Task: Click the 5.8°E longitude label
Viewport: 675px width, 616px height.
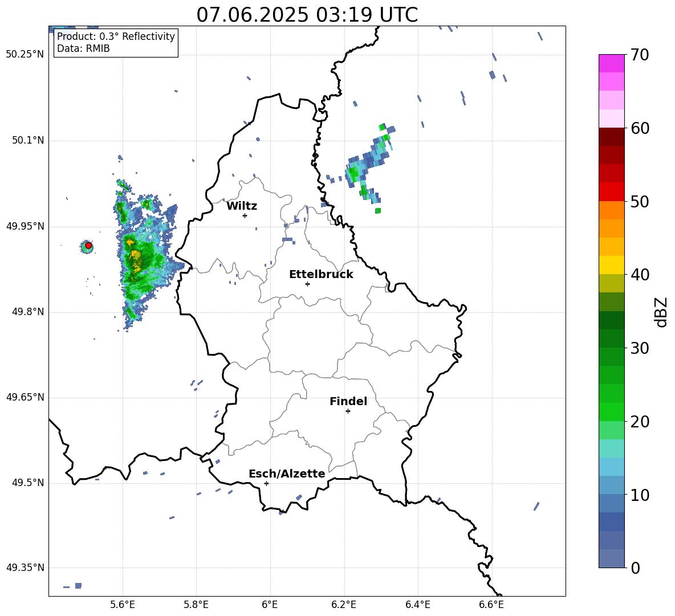Action: 196,605
